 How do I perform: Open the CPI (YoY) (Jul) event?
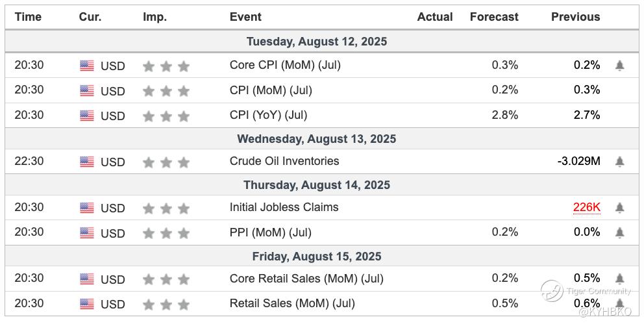tap(268, 115)
